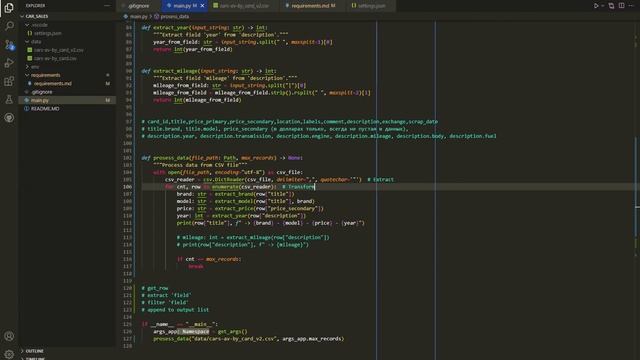Open the Search view in the activity bar
Viewport: 640px width, 360px height.
click(x=9, y=26)
